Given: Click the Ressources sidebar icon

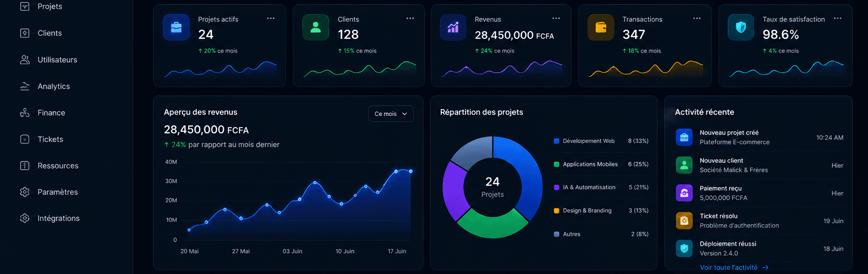Looking at the screenshot, I should [x=24, y=166].
